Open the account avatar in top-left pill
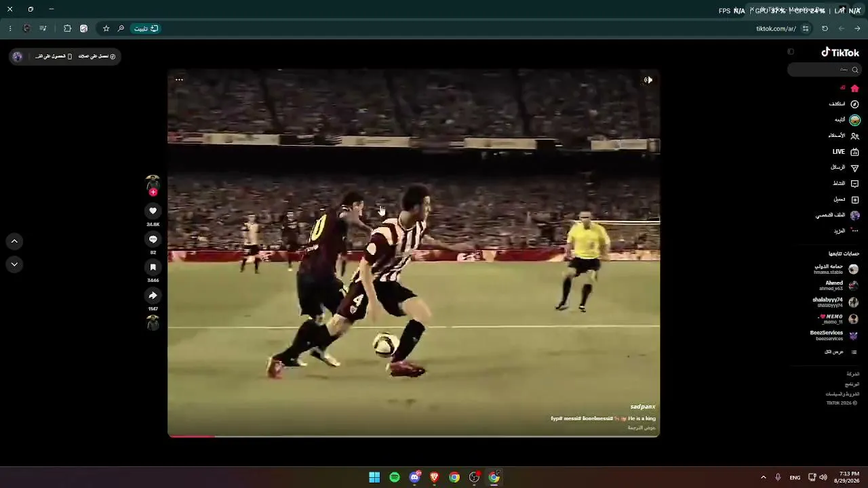The image size is (868, 488). point(18,56)
